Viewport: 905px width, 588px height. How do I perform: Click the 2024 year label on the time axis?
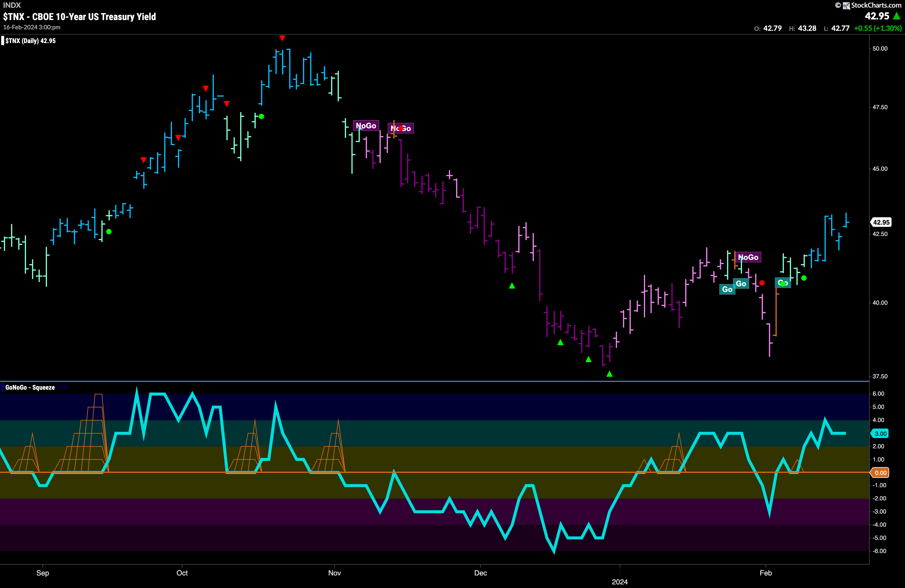(x=619, y=582)
